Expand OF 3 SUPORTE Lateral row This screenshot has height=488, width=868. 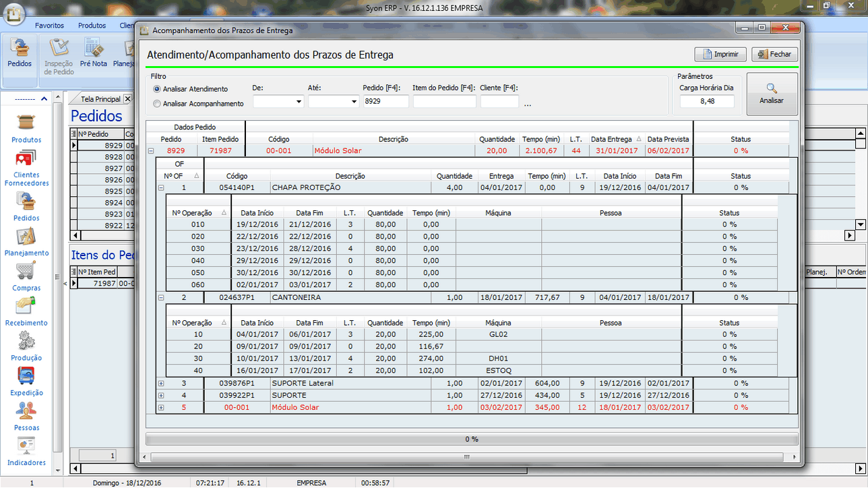161,383
